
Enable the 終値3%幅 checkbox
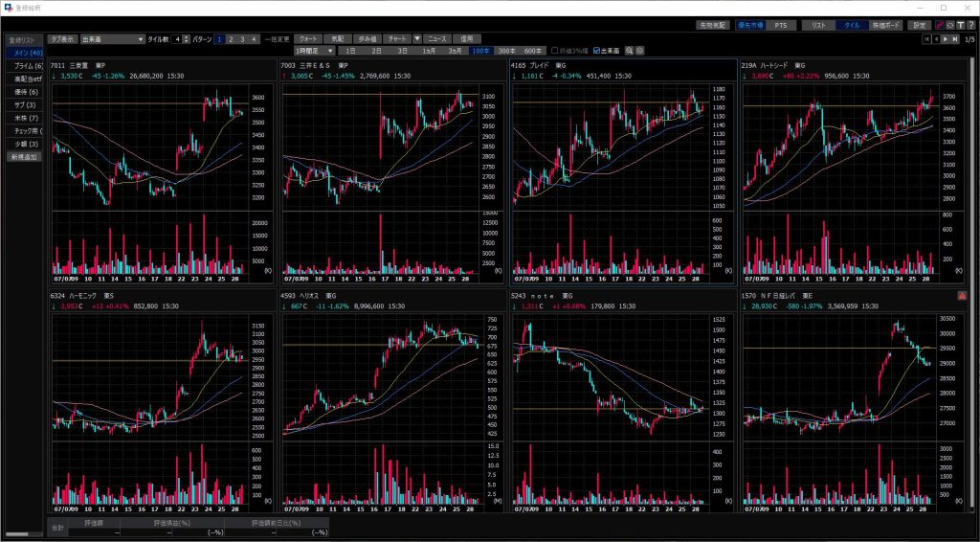tap(555, 50)
